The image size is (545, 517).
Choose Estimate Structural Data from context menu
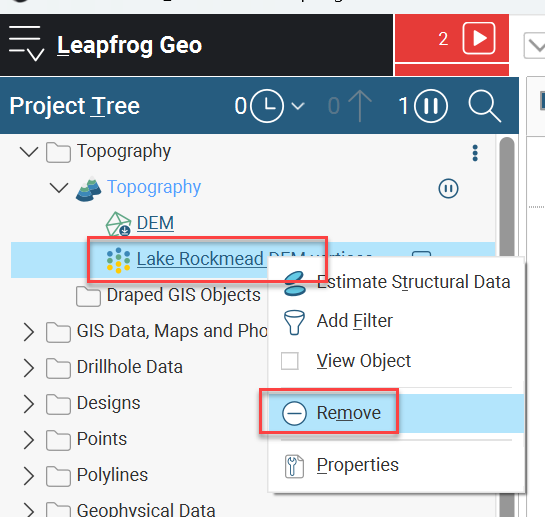pyautogui.click(x=413, y=282)
